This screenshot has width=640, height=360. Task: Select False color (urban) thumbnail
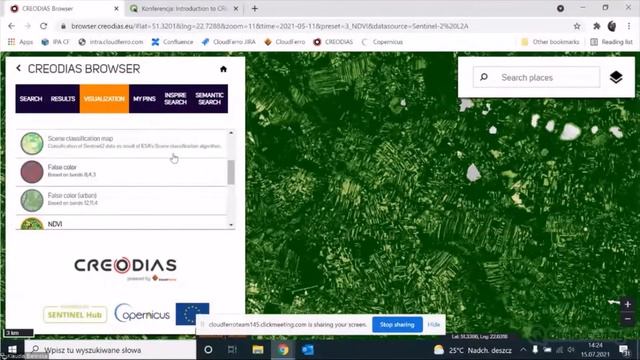[32, 200]
